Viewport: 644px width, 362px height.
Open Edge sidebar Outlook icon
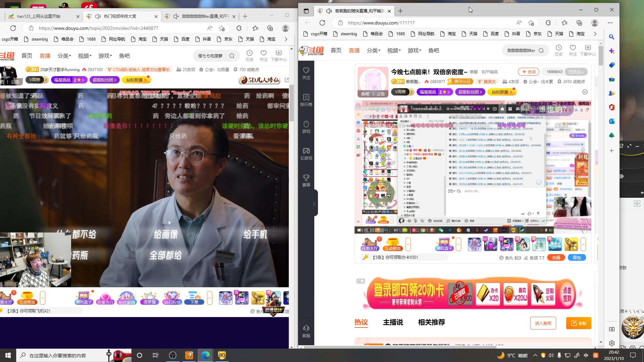[x=611, y=121]
